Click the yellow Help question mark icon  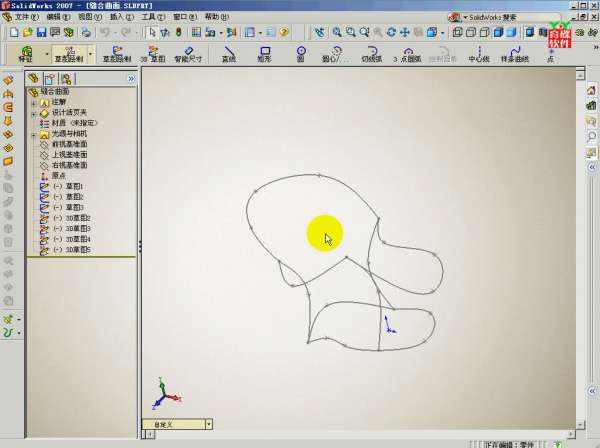pos(284,33)
